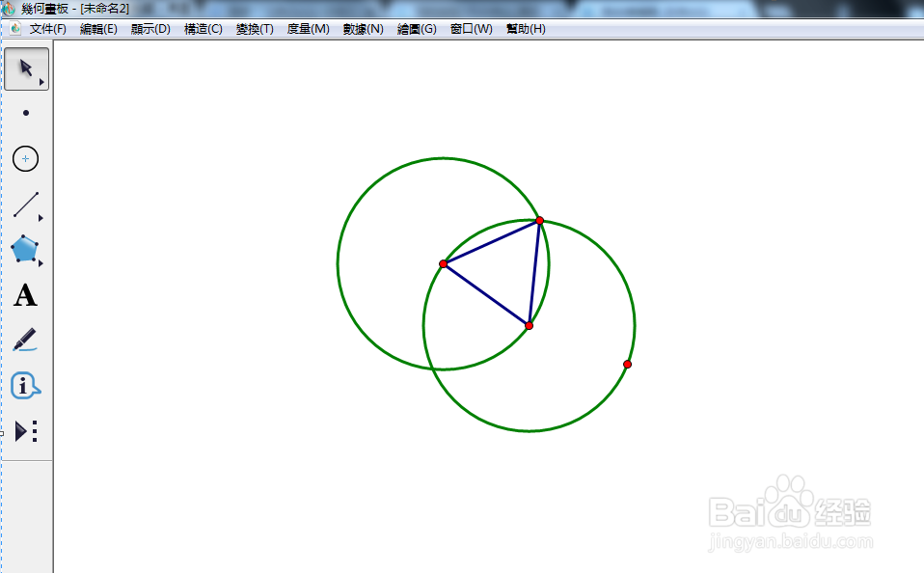Select the bottom red vertex of the triangle
Image resolution: width=924 pixels, height=573 pixels.
point(530,325)
